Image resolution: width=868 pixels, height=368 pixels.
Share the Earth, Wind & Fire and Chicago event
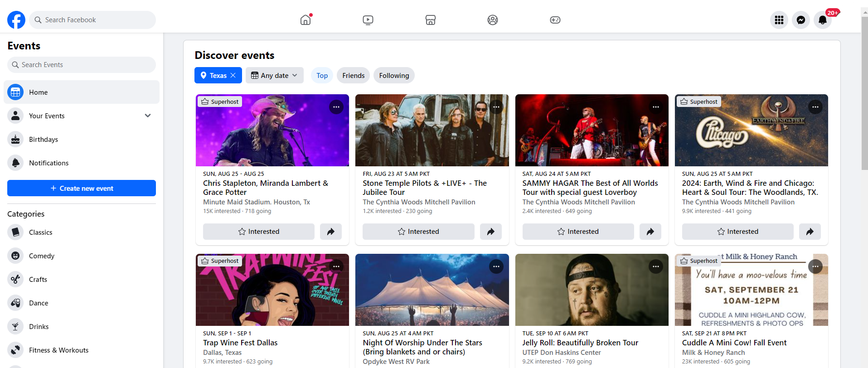point(810,232)
